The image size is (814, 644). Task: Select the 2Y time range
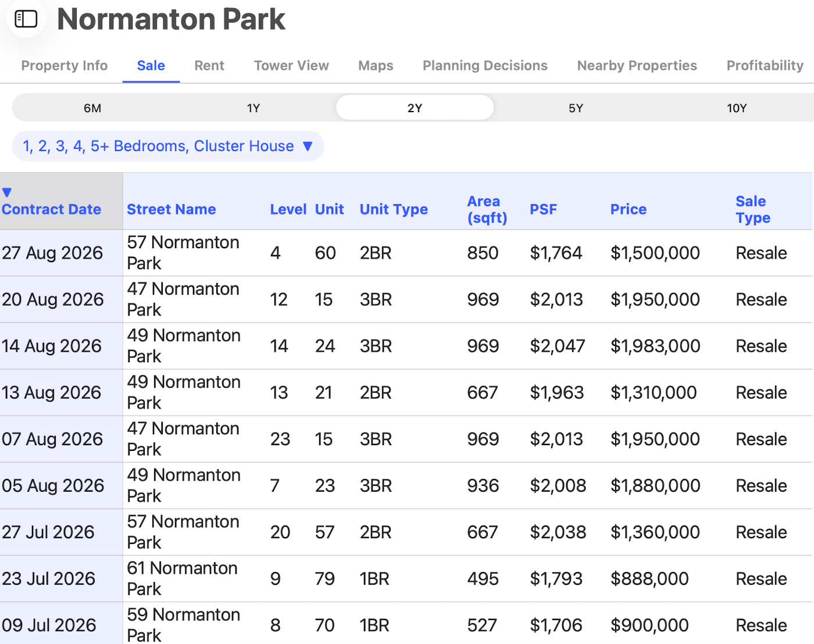coord(415,108)
